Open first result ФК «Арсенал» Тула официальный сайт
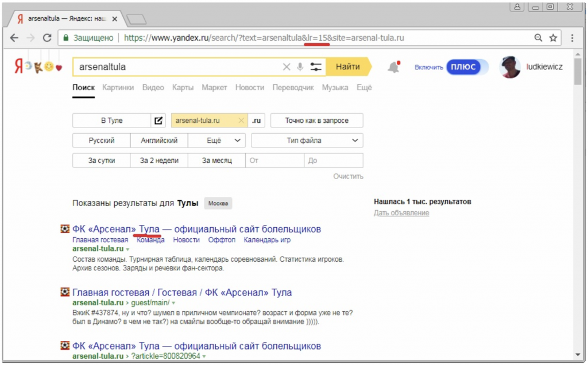The width and height of the screenshot is (588, 365). pos(196,229)
